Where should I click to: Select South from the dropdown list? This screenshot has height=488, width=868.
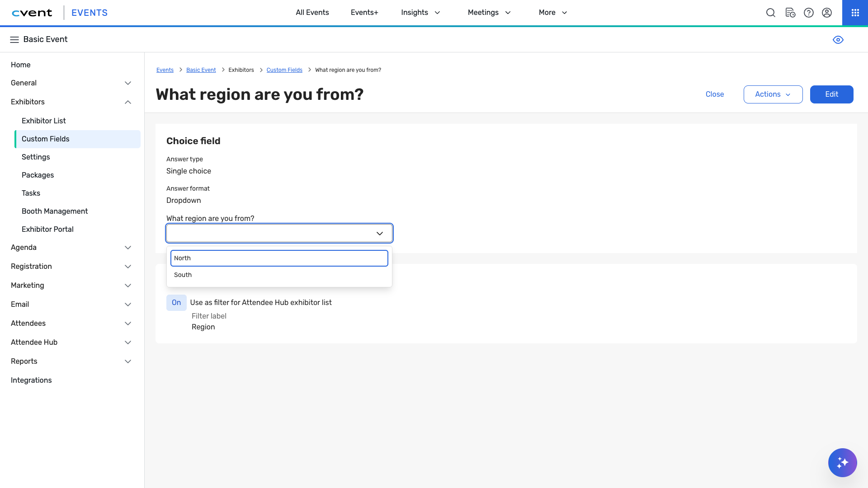183,275
